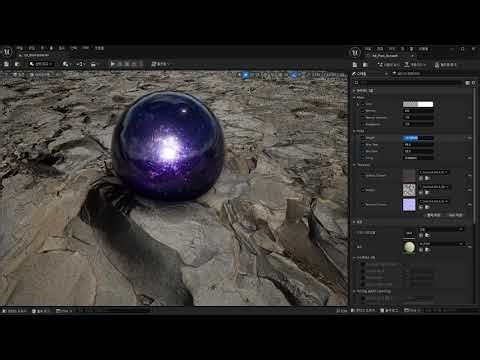Browse to noise texture asset with folder icon
480x360 pixels.
(x=427, y=193)
